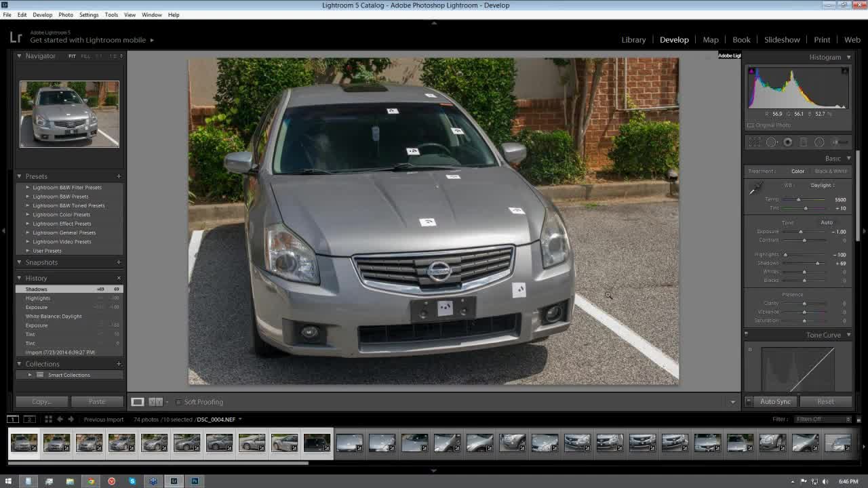Screen dimensions: 868x488
Task: Switch to Before and After view
Action: pyautogui.click(x=155, y=402)
